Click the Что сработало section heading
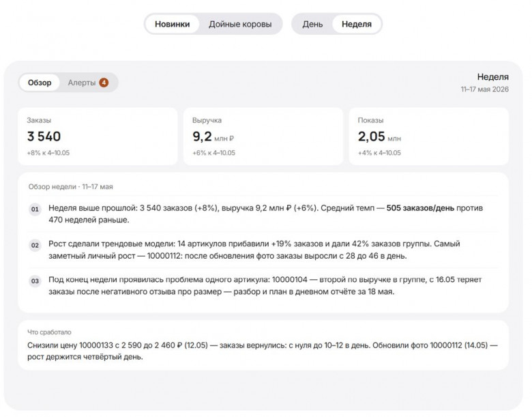The width and height of the screenshot is (532, 417). pyautogui.click(x=49, y=332)
